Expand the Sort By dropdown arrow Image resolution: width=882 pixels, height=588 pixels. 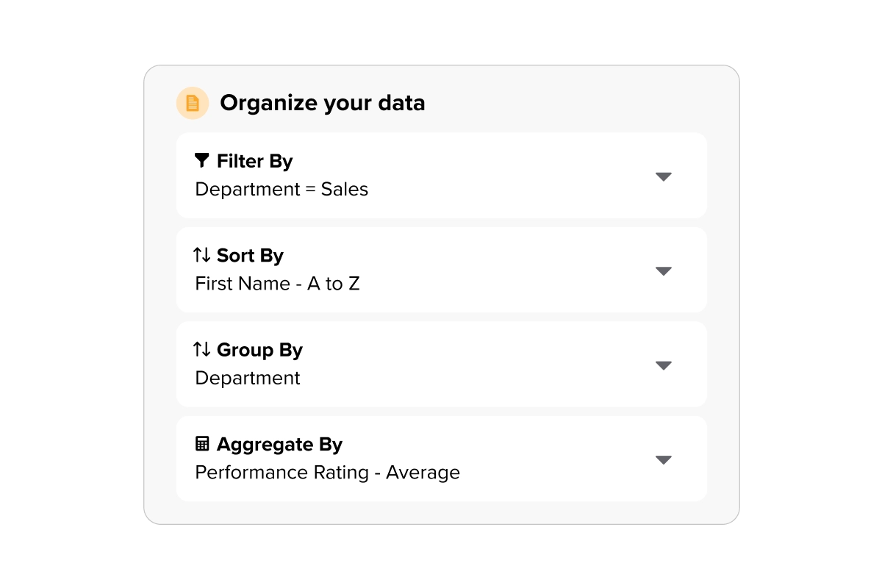(x=664, y=270)
